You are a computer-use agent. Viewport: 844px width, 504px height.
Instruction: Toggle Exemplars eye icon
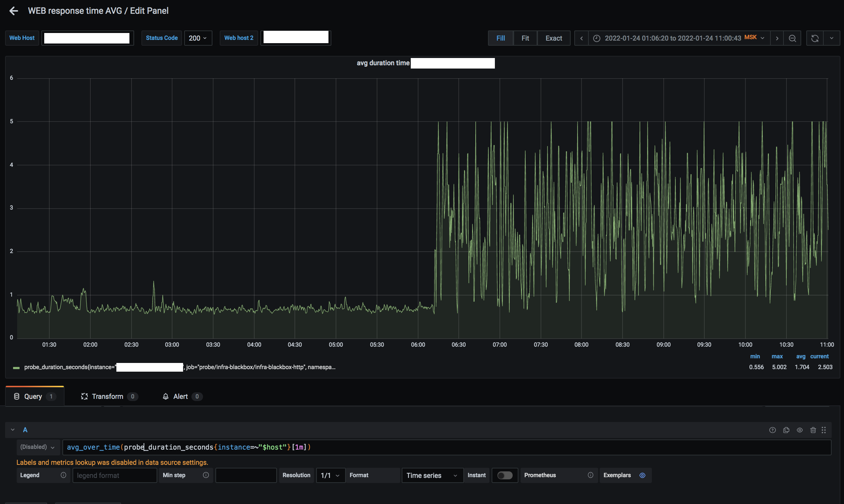pos(642,475)
